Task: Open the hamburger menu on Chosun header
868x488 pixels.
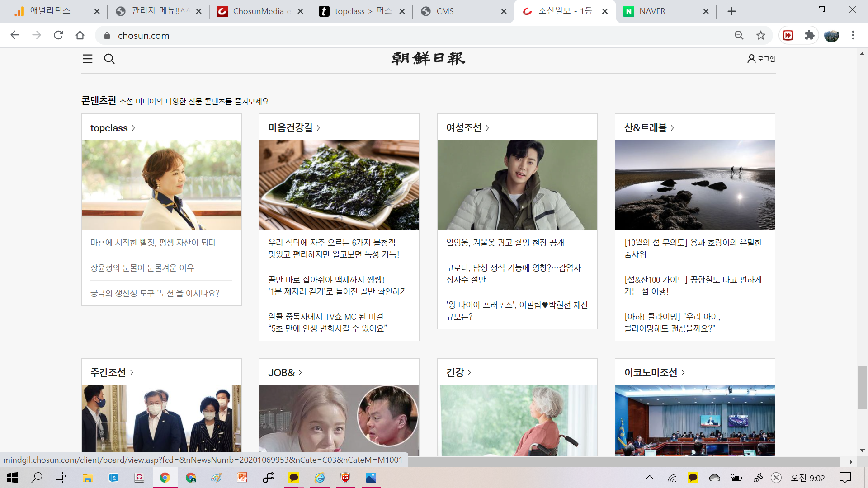Action: click(x=88, y=59)
